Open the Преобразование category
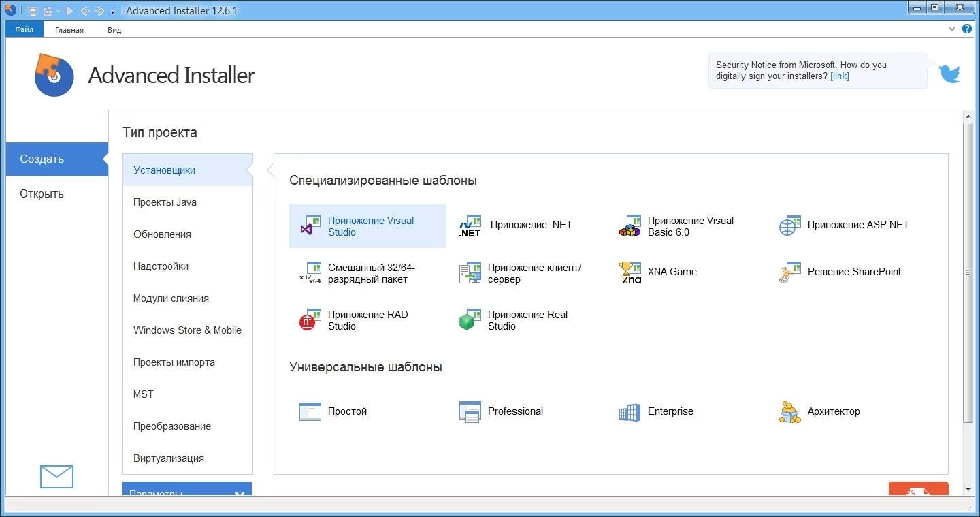Screen dimensions: 980x517 tap(188, 426)
